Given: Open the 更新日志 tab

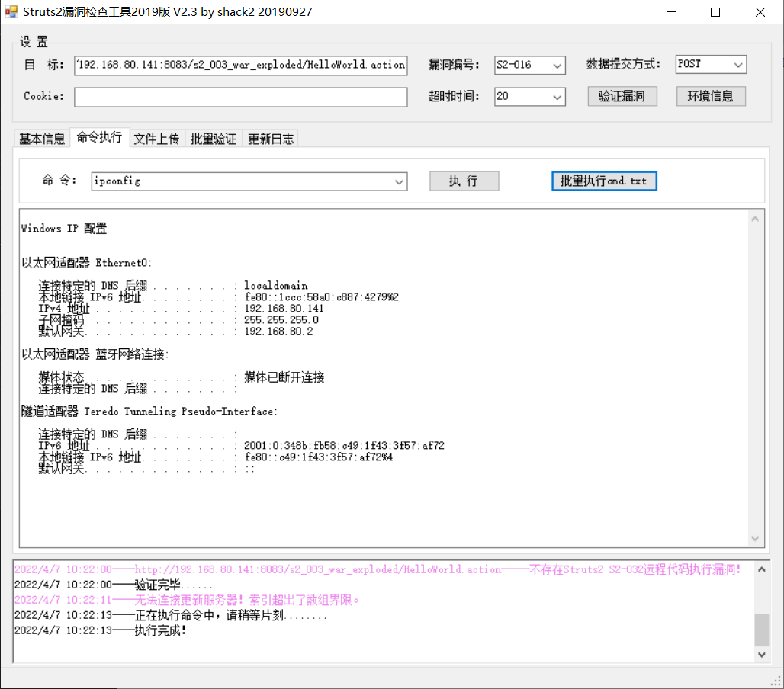Looking at the screenshot, I should pyautogui.click(x=271, y=139).
